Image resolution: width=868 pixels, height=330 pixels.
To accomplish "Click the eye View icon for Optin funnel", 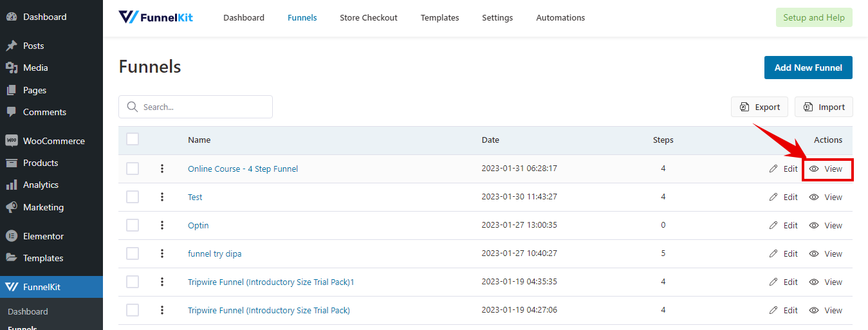I will (x=814, y=225).
